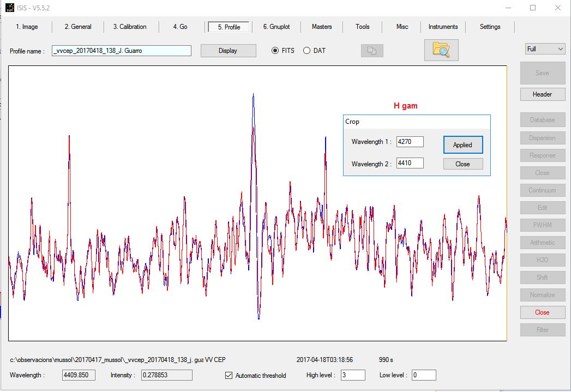Select the FITS radio button

coord(275,51)
